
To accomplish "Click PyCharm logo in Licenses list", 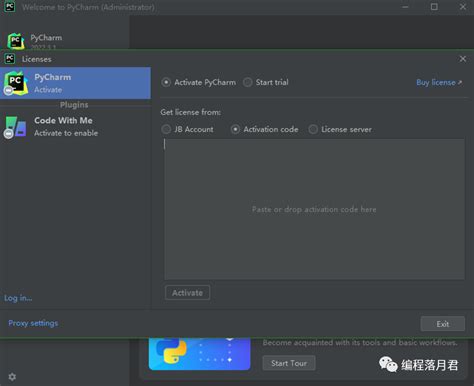I will 15,83.
